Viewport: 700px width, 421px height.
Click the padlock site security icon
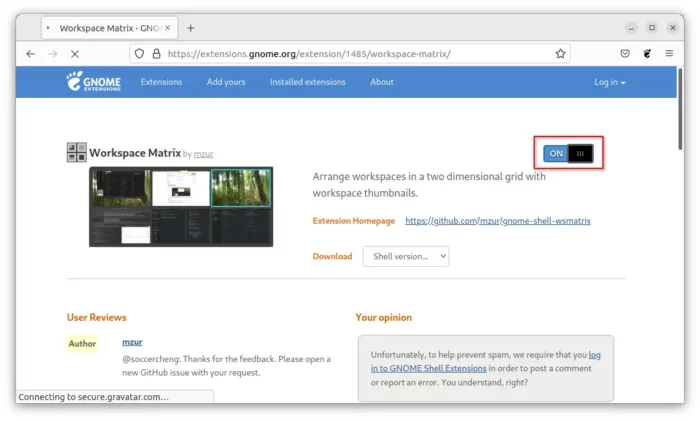coord(156,54)
